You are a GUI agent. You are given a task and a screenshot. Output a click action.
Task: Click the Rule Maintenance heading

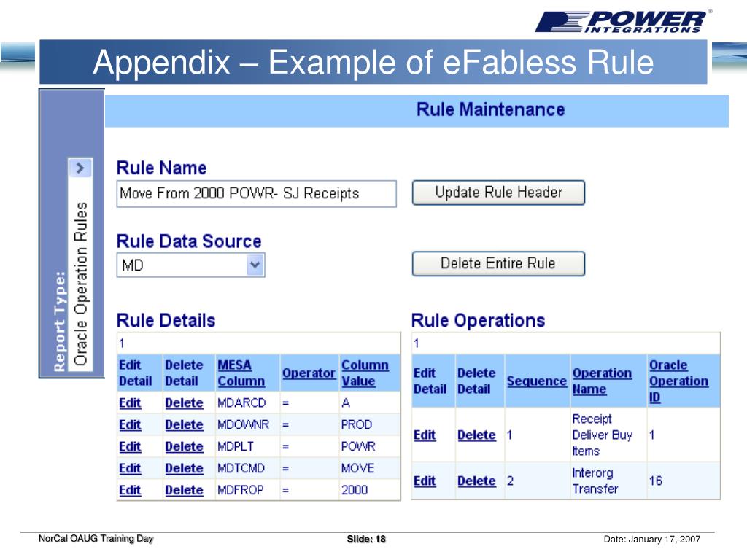(490, 109)
